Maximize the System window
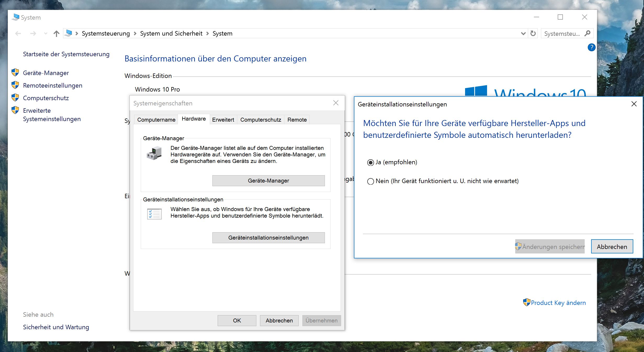The height and width of the screenshot is (352, 644). click(560, 17)
